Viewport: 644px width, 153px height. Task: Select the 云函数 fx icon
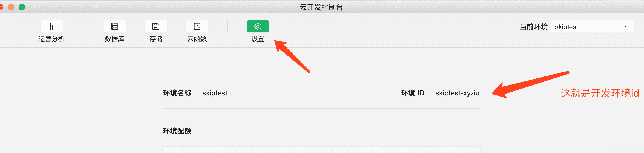click(x=197, y=26)
